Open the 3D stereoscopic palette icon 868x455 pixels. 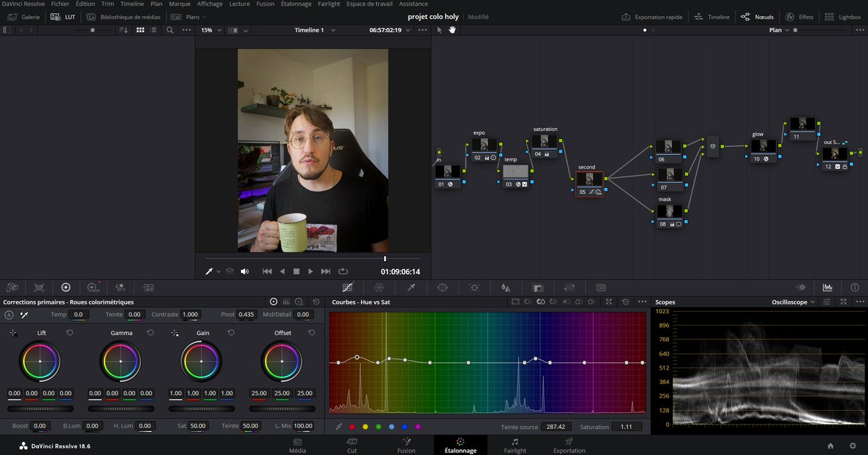[600, 287]
